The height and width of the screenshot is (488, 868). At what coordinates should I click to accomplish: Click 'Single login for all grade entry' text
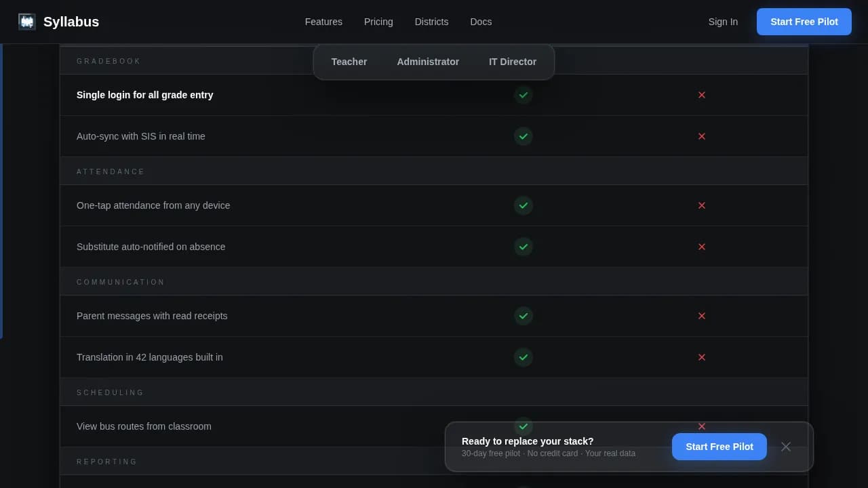pos(145,95)
